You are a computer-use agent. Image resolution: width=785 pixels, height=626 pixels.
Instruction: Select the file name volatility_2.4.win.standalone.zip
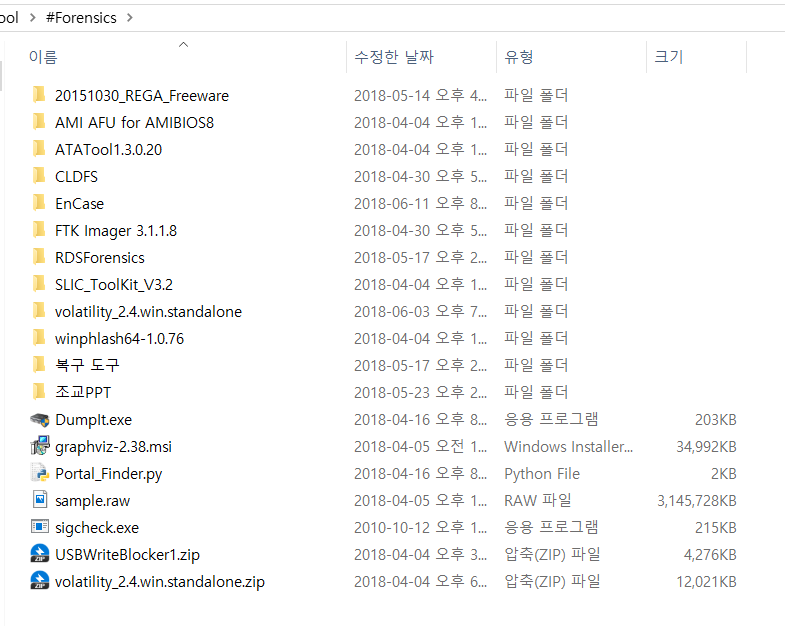pyautogui.click(x=160, y=582)
